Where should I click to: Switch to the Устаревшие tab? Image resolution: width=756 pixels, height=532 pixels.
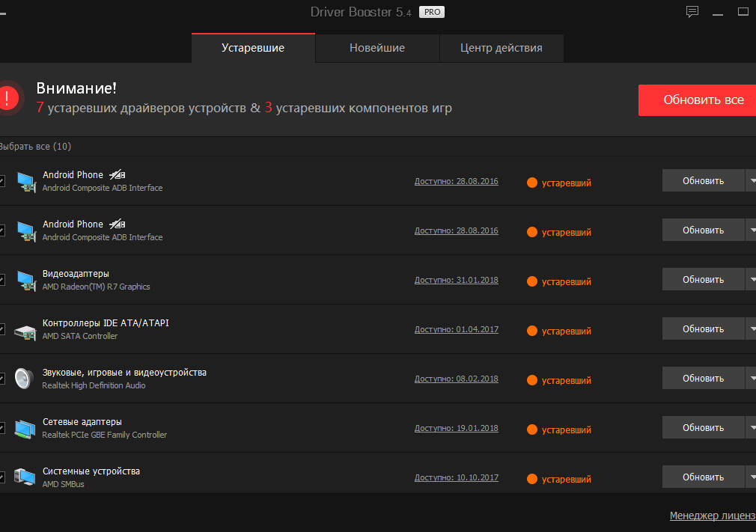(253, 48)
